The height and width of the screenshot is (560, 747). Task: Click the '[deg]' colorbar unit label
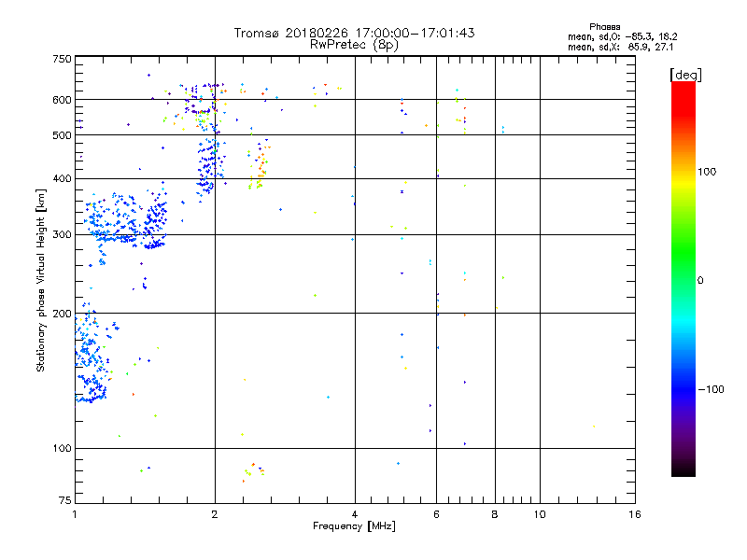pos(685,75)
